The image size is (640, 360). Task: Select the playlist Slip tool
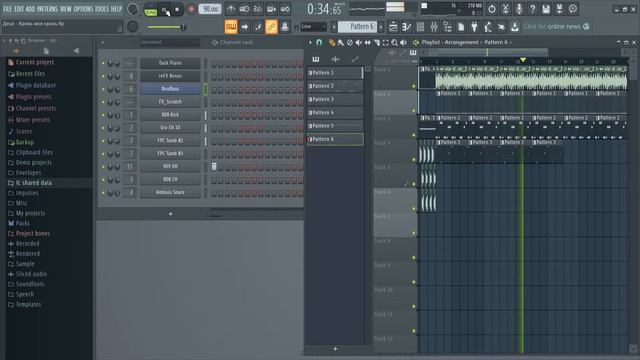point(367,42)
